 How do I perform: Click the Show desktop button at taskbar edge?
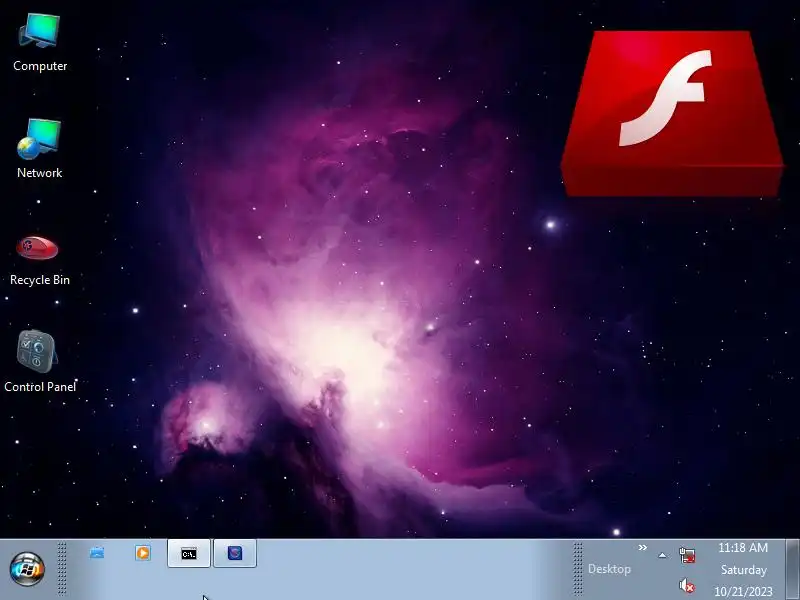(x=792, y=569)
